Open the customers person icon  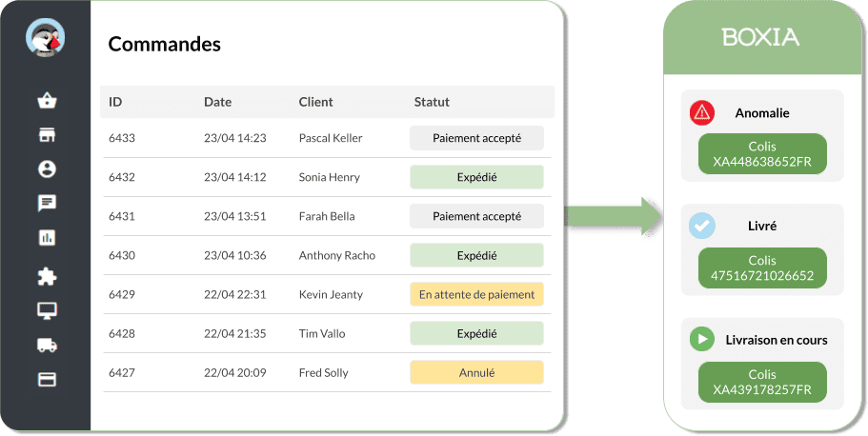point(47,168)
